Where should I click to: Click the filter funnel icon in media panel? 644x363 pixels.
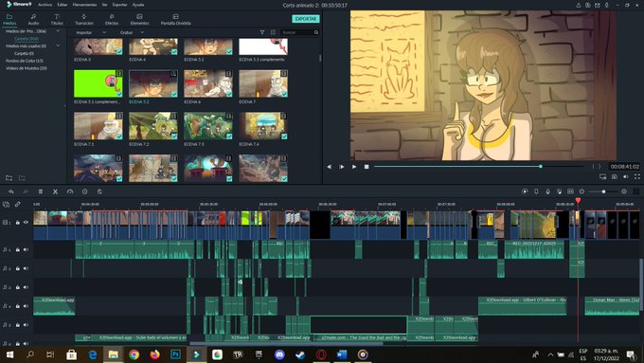(262, 32)
